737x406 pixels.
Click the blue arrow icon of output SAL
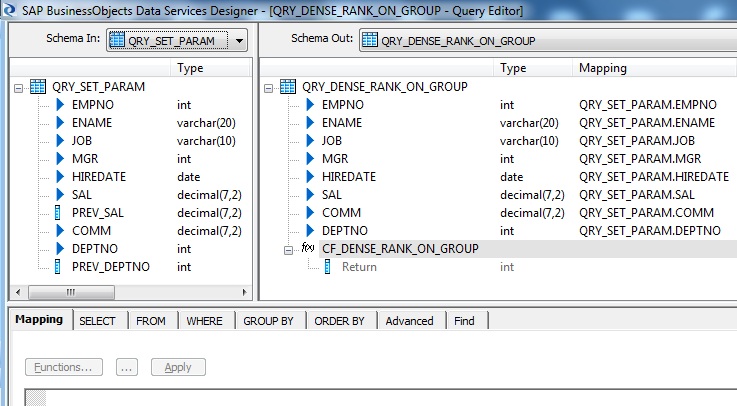pyautogui.click(x=310, y=195)
